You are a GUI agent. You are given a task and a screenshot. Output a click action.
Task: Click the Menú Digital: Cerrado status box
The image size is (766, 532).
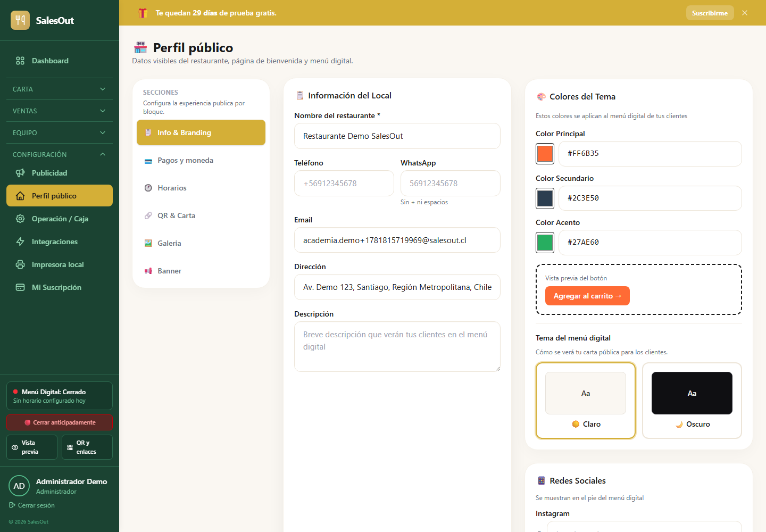(60, 396)
